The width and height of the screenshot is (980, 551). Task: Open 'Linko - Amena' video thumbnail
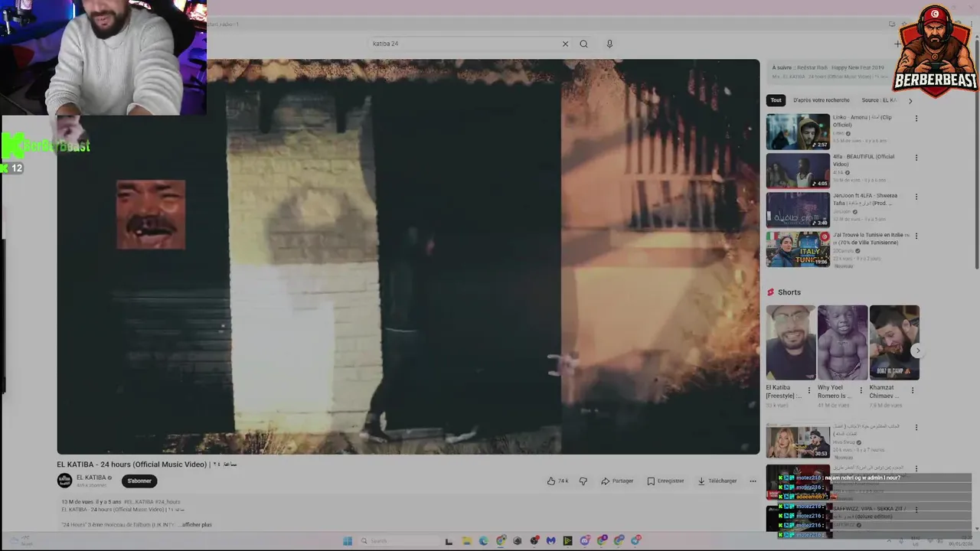pos(798,132)
